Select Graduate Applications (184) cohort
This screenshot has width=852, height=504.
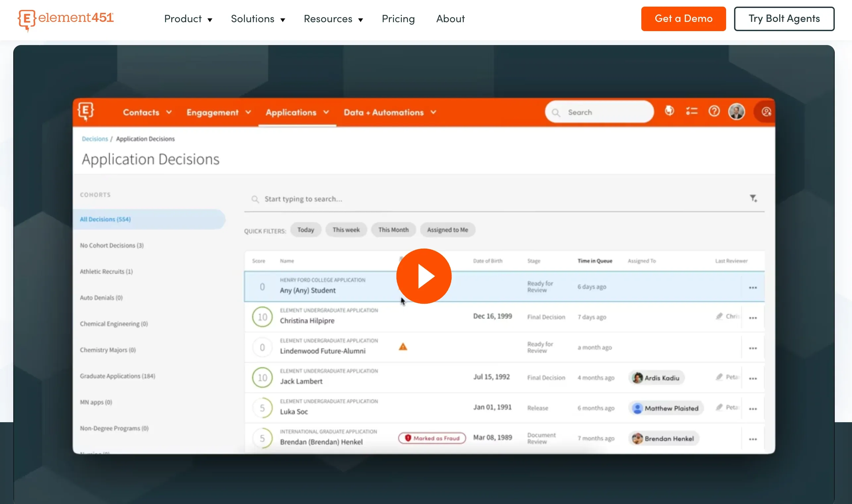[x=118, y=376]
